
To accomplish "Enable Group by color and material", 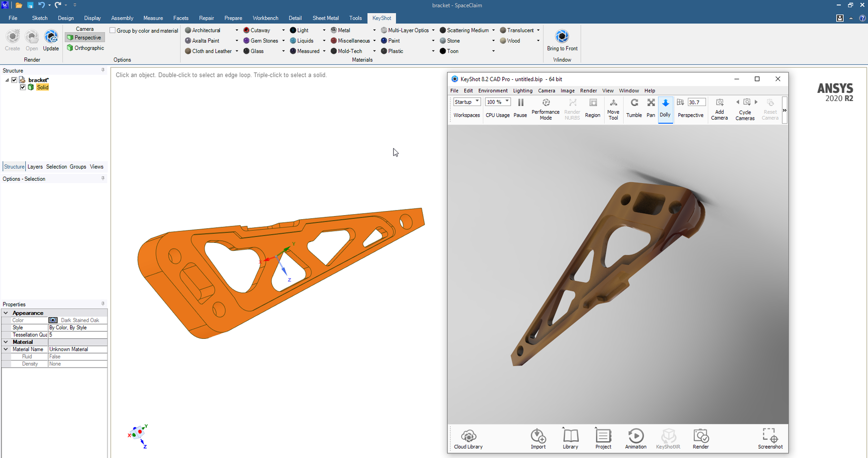I will click(x=113, y=30).
